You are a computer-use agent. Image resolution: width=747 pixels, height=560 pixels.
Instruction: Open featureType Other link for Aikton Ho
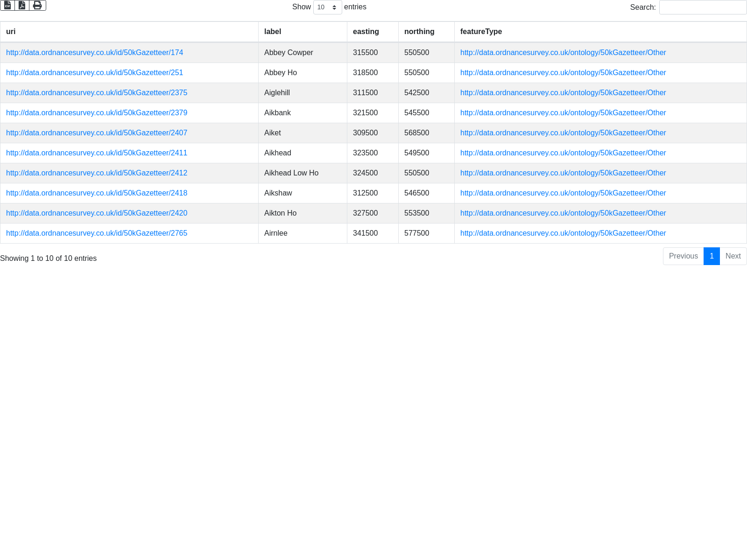point(563,213)
